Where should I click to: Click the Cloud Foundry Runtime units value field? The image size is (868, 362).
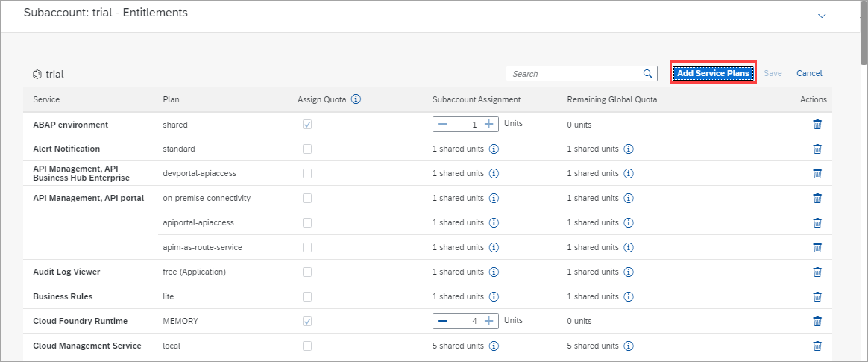click(x=465, y=320)
